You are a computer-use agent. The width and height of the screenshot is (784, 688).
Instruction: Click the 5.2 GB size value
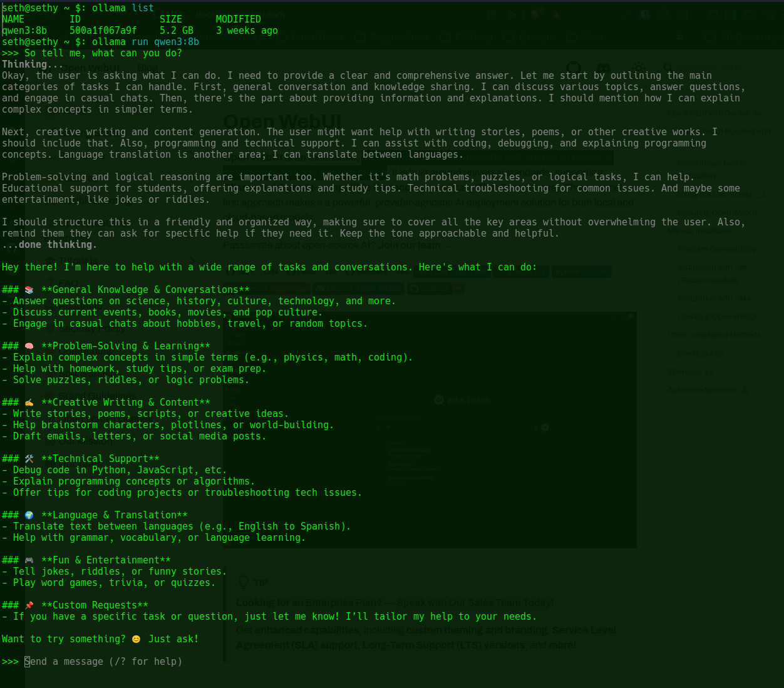177,31
